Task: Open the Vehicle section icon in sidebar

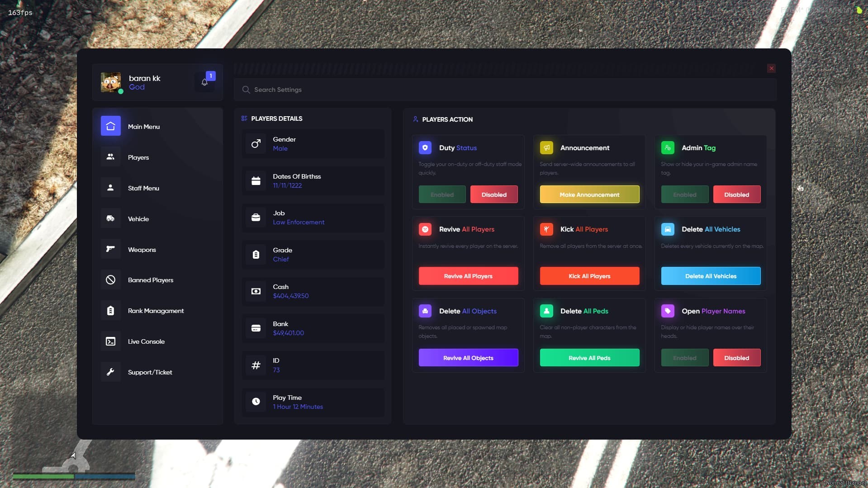Action: [x=110, y=218]
